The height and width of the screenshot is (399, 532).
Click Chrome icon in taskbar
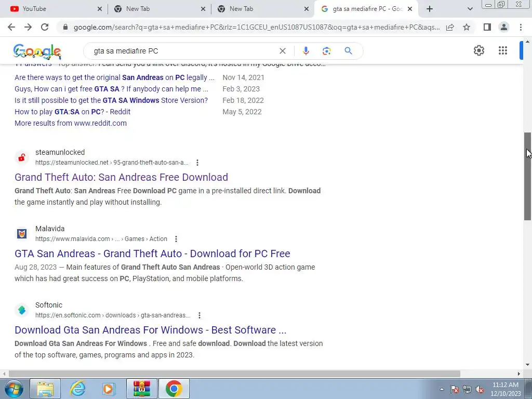174,389
